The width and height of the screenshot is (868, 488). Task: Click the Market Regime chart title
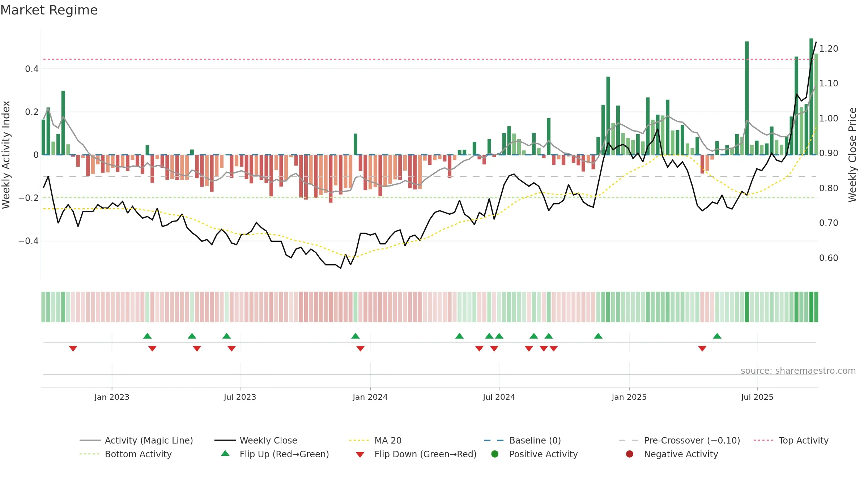[x=49, y=10]
